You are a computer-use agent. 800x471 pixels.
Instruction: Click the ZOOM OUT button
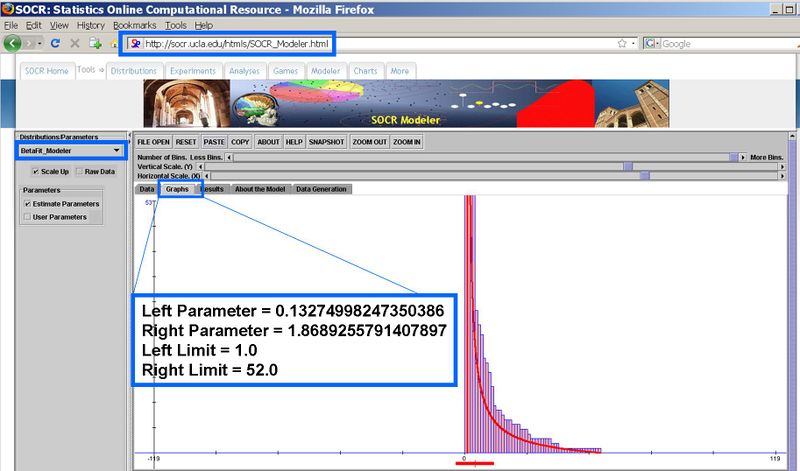coord(370,142)
